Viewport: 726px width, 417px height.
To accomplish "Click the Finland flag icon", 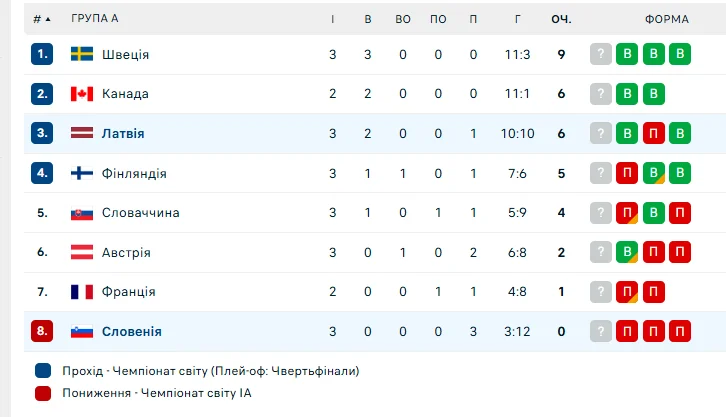I will tap(82, 173).
